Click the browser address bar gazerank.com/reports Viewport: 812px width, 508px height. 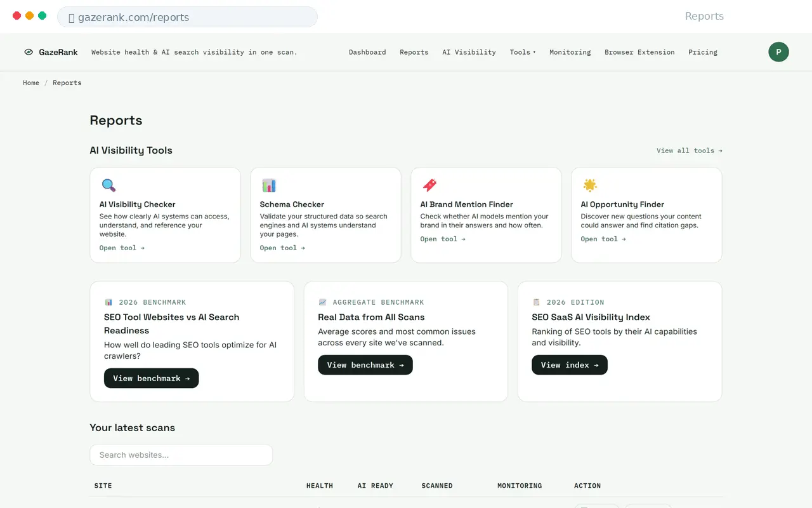187,17
